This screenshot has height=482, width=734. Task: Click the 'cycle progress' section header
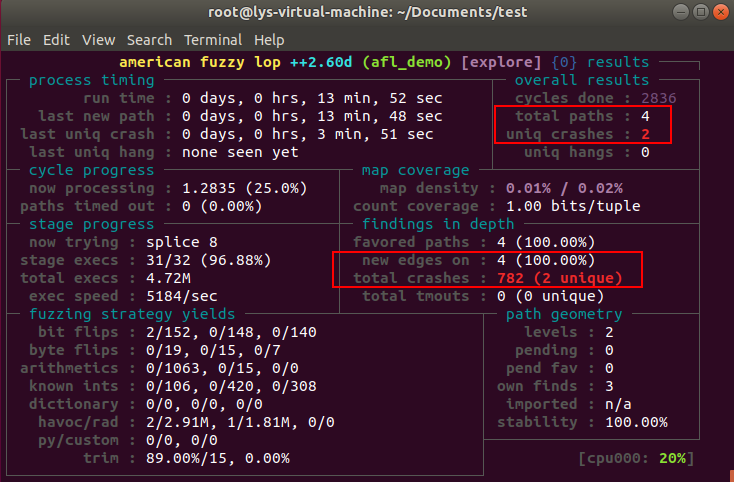point(92,170)
